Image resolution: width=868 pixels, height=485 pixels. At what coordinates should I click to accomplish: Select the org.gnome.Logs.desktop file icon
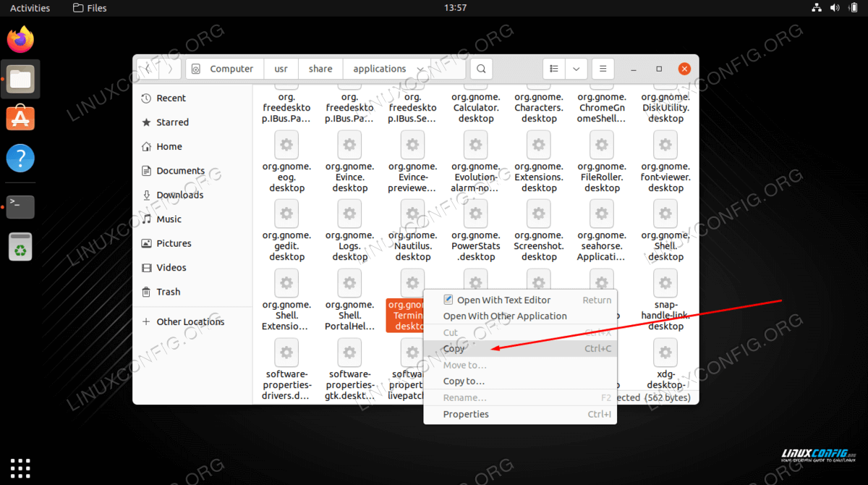point(349,214)
